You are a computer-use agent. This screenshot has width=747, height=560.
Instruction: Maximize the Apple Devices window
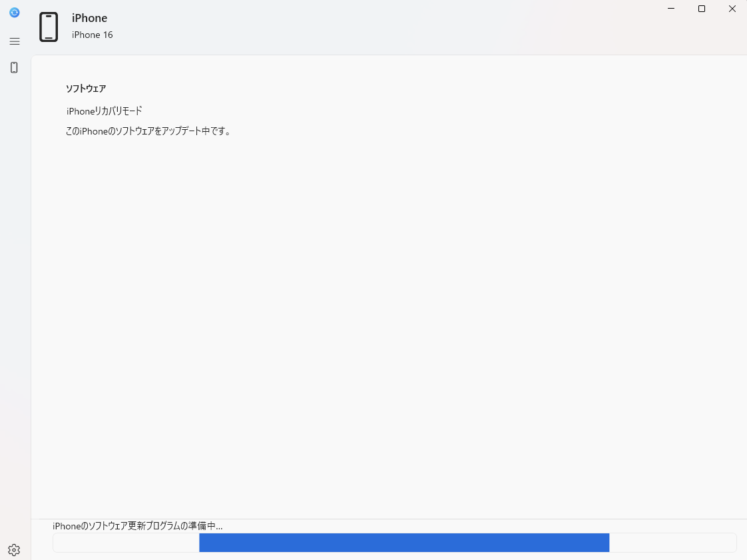(702, 9)
